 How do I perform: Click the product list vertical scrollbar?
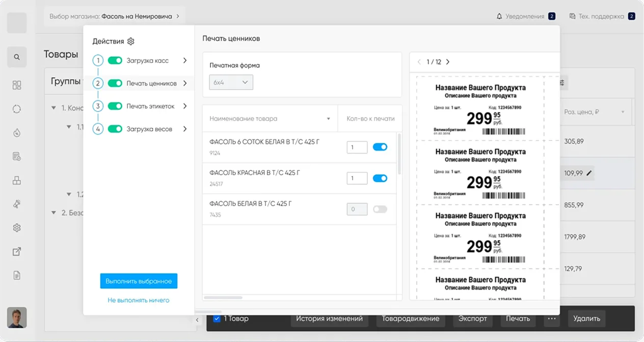point(399,155)
